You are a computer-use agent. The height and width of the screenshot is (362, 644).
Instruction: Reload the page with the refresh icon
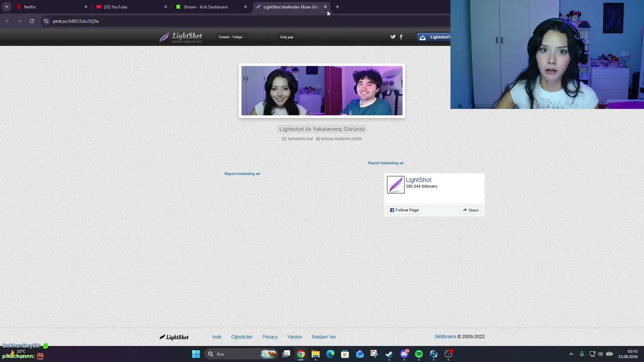point(32,21)
